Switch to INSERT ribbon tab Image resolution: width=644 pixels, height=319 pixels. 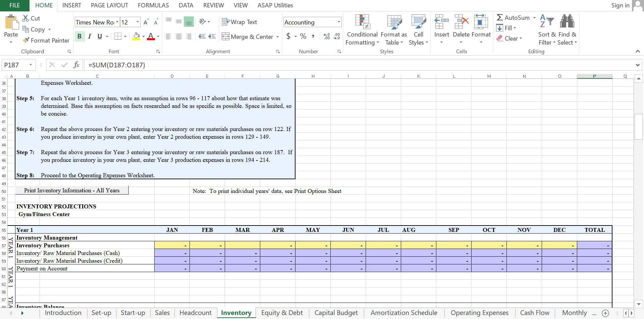click(72, 5)
